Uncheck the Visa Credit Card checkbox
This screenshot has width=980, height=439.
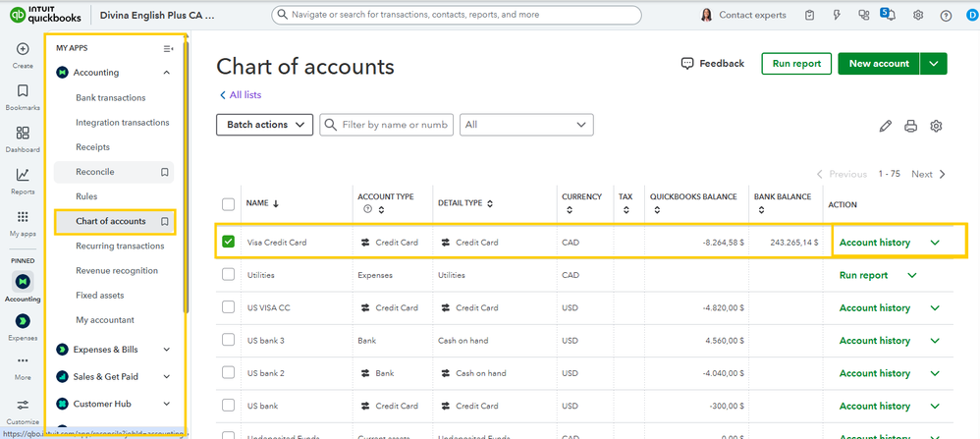228,242
